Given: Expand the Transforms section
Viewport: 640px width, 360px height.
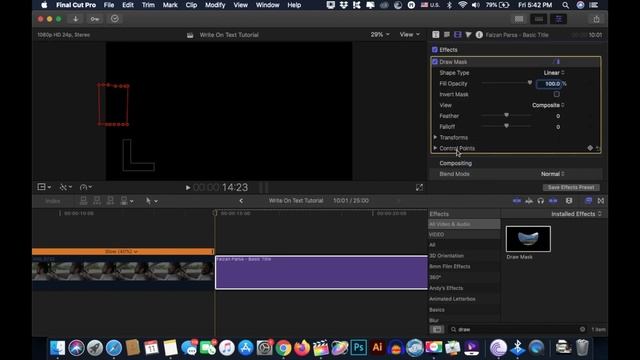Looking at the screenshot, I should click(x=435, y=138).
